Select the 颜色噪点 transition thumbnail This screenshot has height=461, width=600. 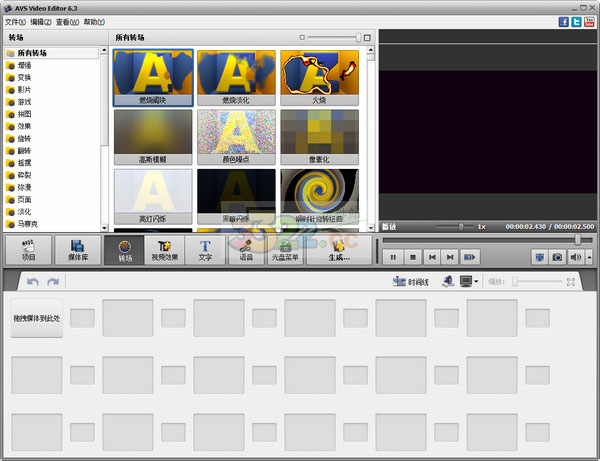pos(236,137)
